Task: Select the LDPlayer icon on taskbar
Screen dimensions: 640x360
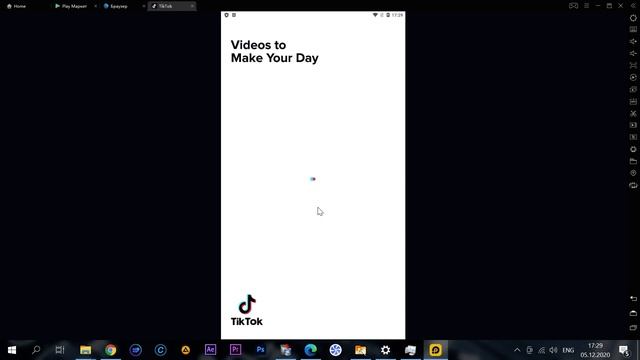Action: pyautogui.click(x=436, y=350)
